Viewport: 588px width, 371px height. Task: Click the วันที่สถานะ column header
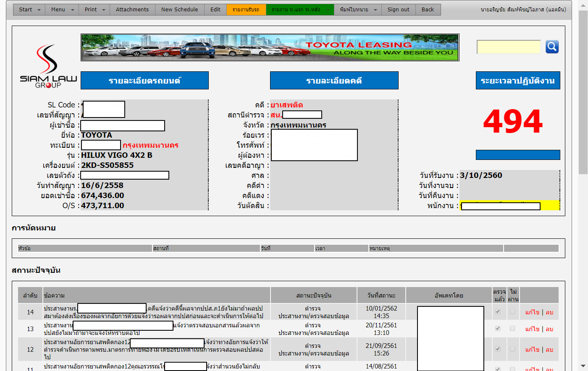(381, 295)
